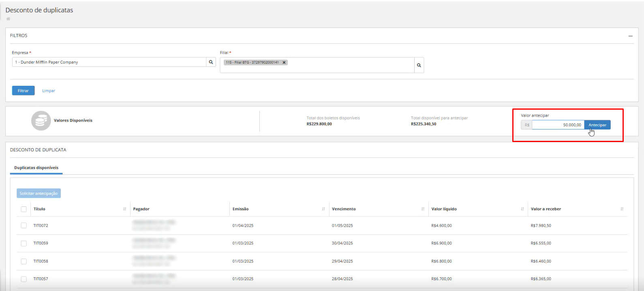
Task: Open the Empresa search magnifier icon
Action: tap(211, 62)
